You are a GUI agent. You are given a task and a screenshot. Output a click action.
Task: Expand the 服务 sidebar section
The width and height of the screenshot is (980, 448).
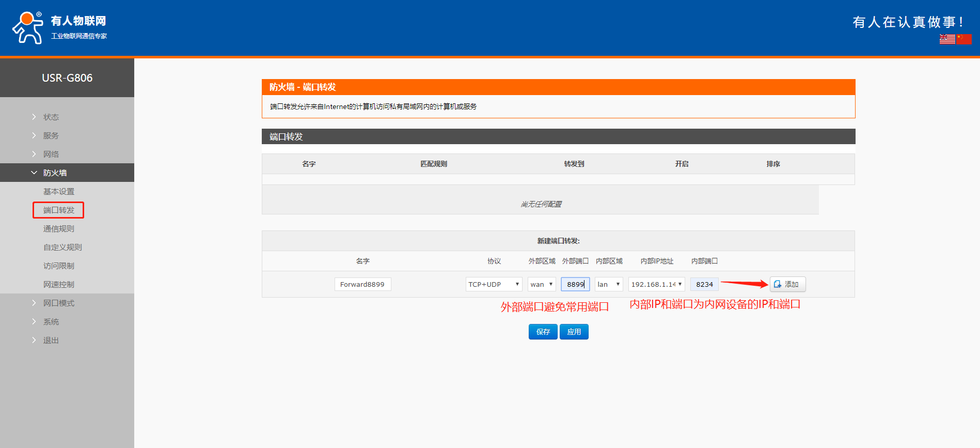pyautogui.click(x=51, y=136)
